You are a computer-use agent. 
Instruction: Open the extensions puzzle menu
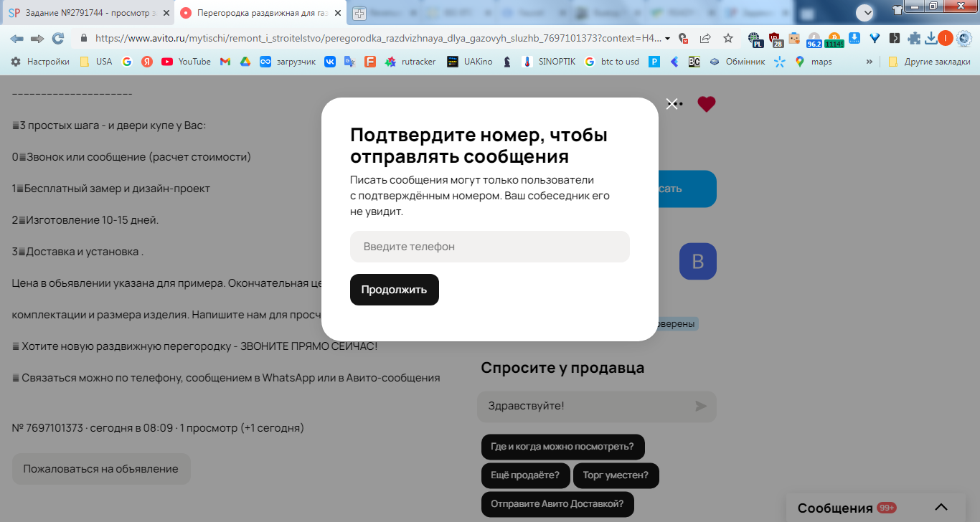pyautogui.click(x=914, y=38)
